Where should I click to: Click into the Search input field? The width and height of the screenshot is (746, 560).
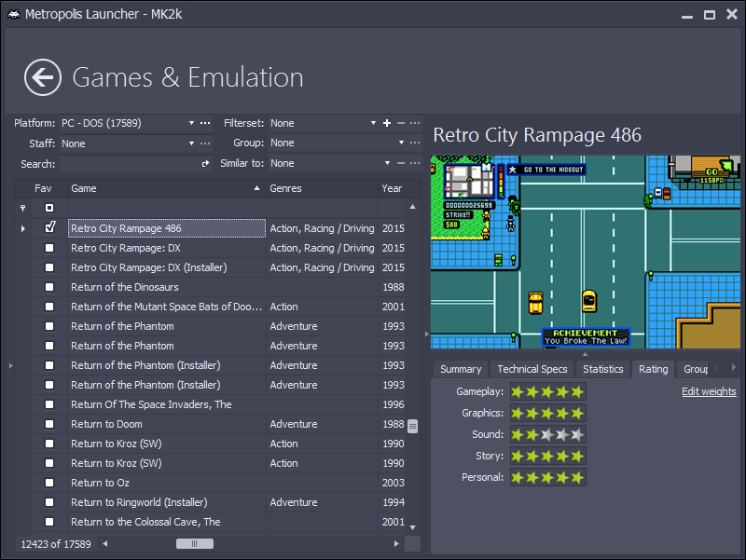(x=130, y=164)
